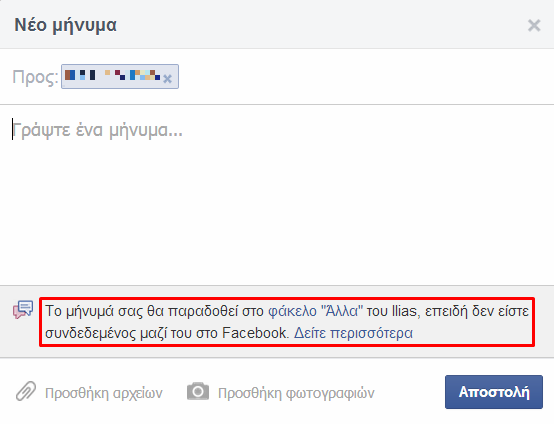Click the camera add photos icon
The height and width of the screenshot is (424, 554).
click(198, 391)
